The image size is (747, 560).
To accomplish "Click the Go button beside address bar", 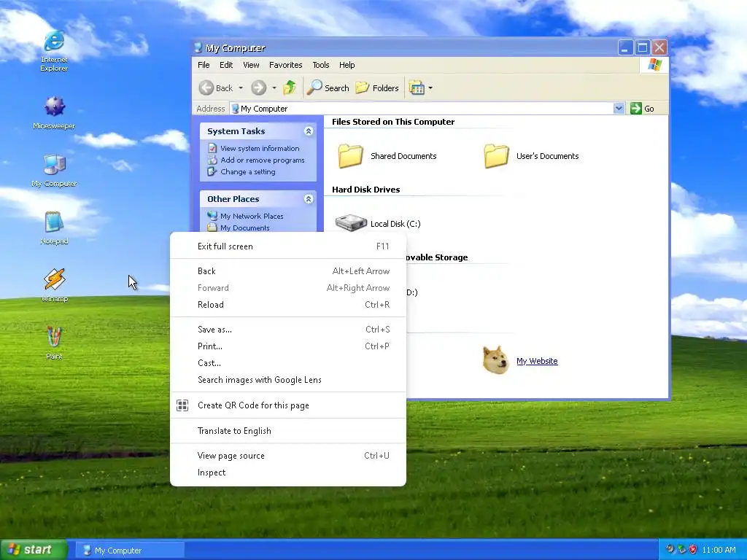I will point(642,108).
